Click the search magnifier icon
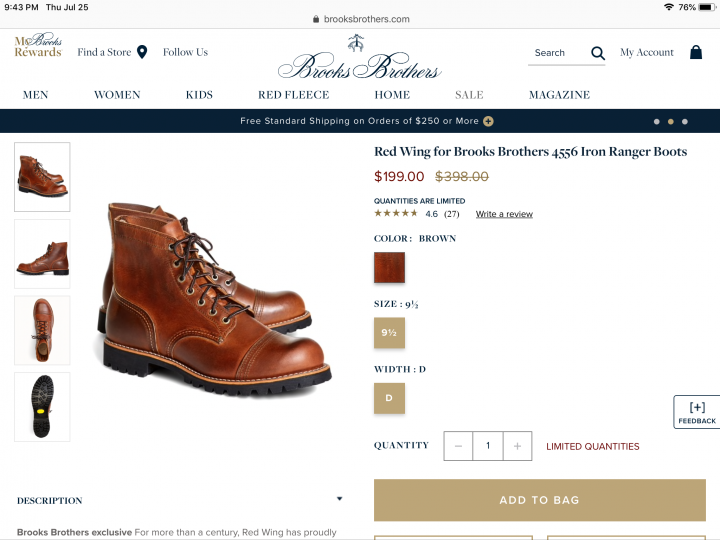This screenshot has height=540, width=720. (x=598, y=53)
